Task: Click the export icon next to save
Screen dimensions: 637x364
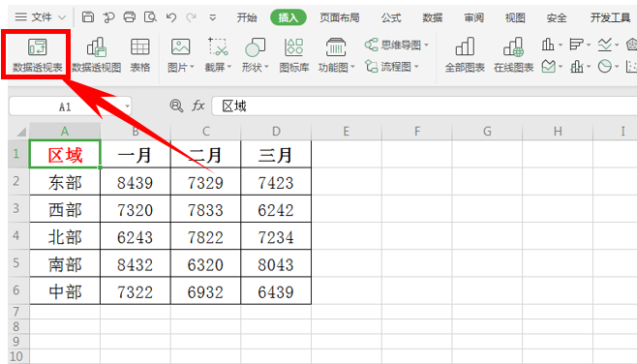Action: click(108, 17)
